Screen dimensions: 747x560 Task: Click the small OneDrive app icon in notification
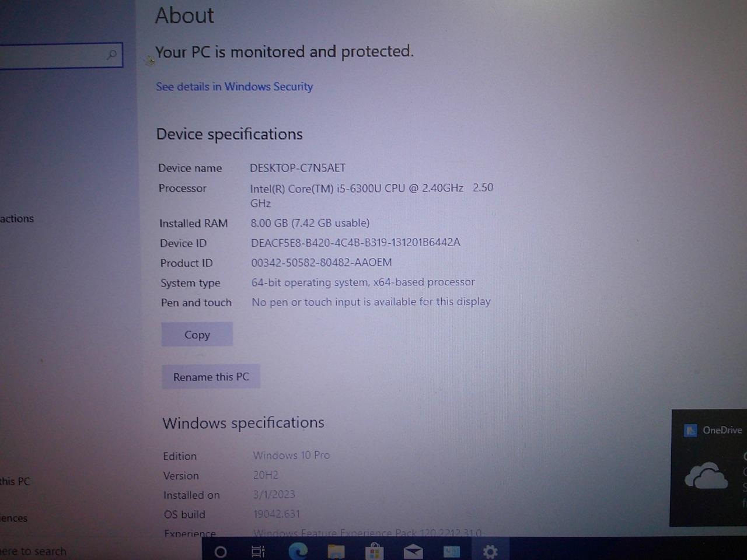click(x=690, y=430)
